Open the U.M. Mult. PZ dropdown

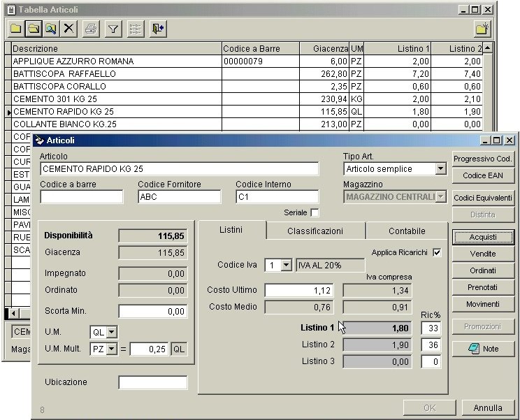point(111,349)
